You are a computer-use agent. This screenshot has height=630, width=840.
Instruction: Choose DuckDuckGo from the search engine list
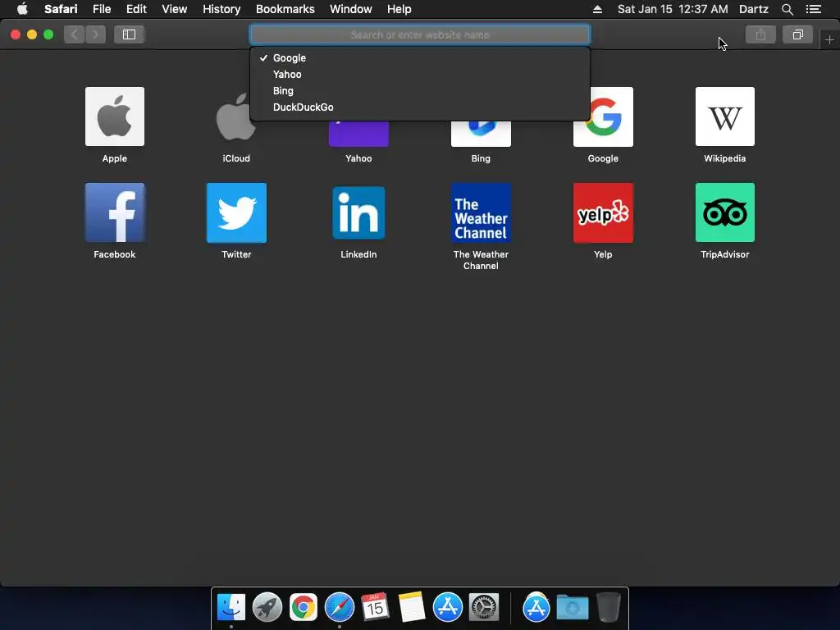420,107
